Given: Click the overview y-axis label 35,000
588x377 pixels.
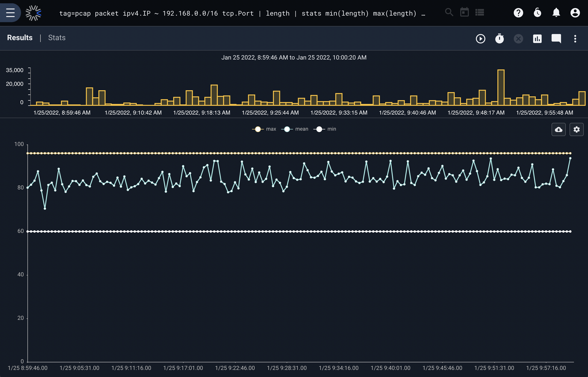Looking at the screenshot, I should tap(15, 70).
